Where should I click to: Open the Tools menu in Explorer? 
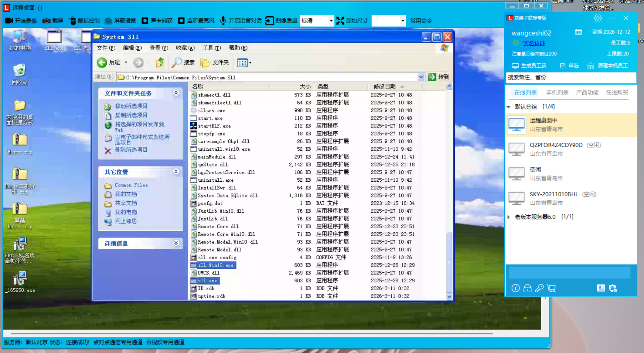click(x=211, y=48)
